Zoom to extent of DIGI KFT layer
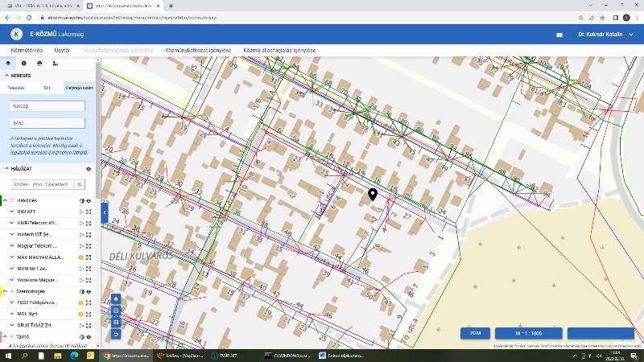The height and width of the screenshot is (362, 644). click(x=89, y=212)
